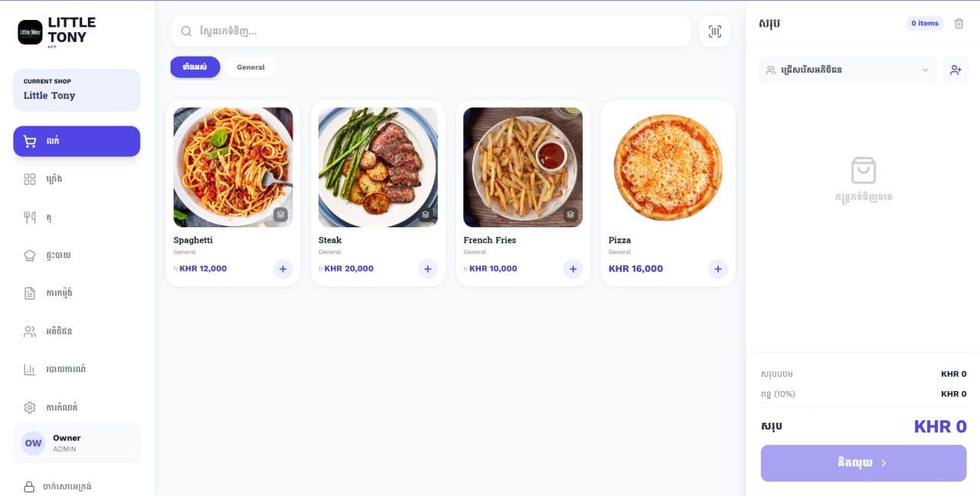
Task: Open the Owner ADMIN account card
Action: click(x=77, y=443)
